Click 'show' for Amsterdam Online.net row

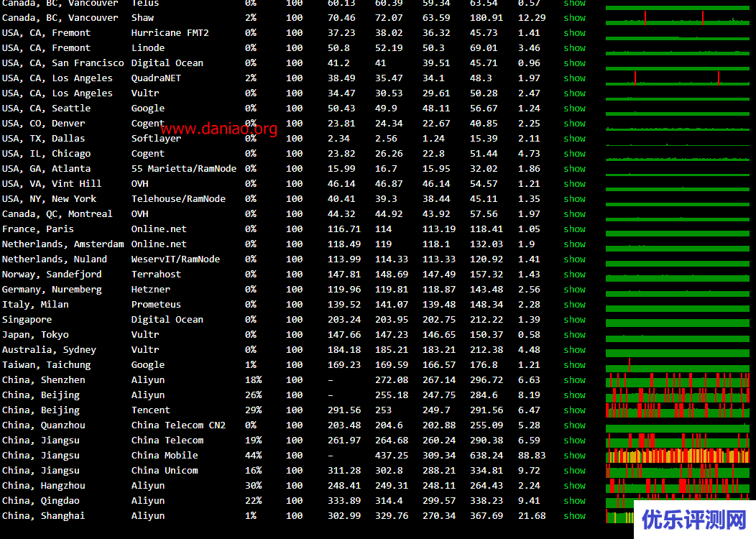point(575,244)
